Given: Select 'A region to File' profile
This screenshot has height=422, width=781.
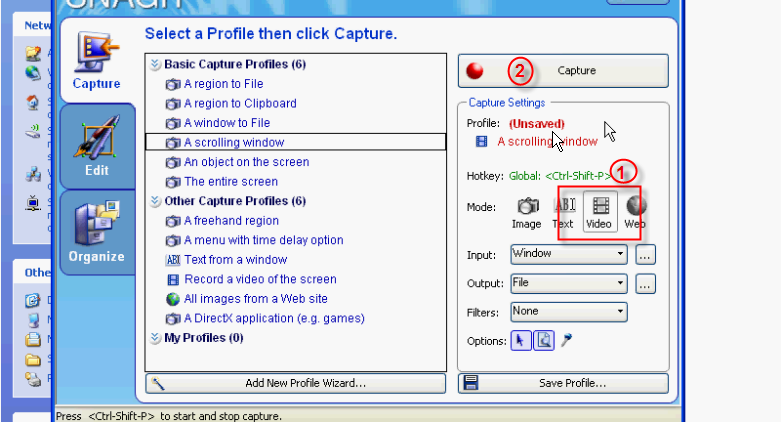Looking at the screenshot, I should 223,84.
